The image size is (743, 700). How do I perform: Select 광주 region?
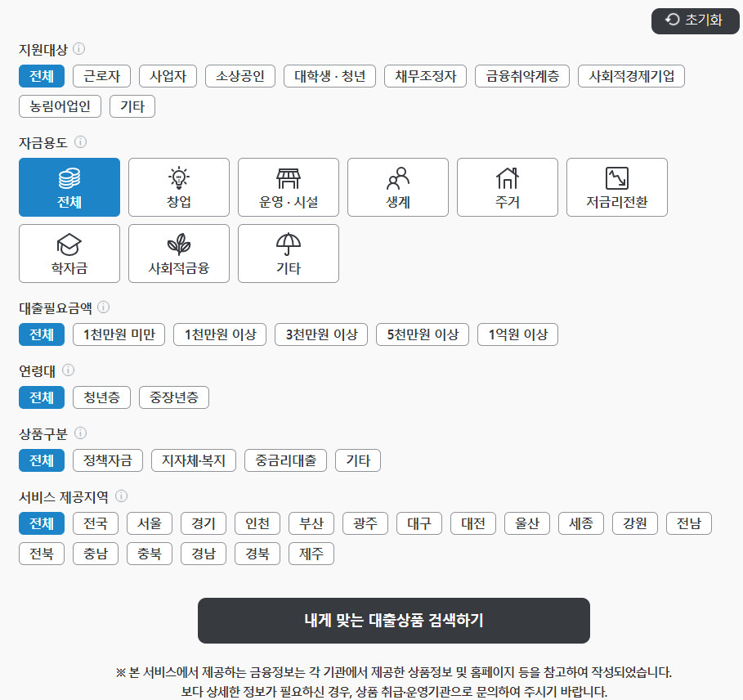click(366, 523)
